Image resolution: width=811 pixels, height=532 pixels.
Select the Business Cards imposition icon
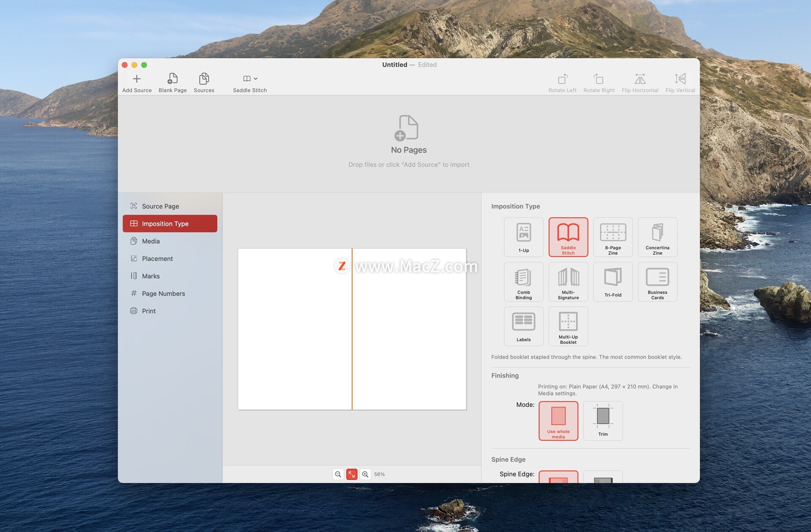point(657,282)
